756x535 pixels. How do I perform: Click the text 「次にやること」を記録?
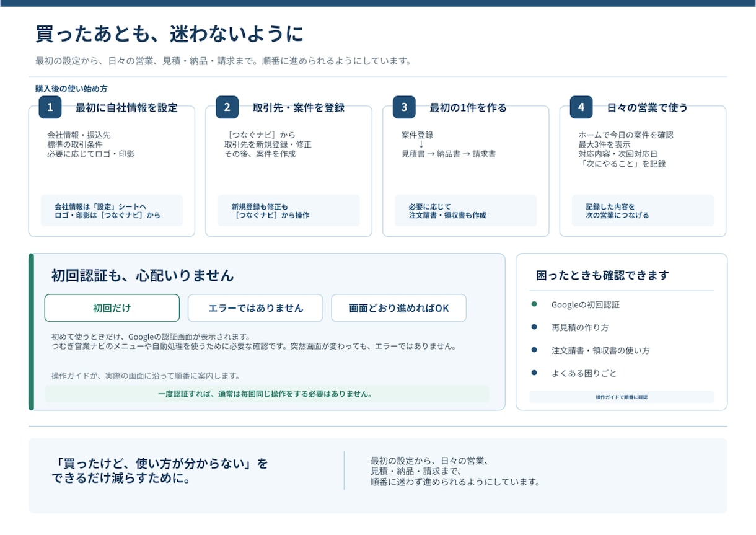pos(622,164)
